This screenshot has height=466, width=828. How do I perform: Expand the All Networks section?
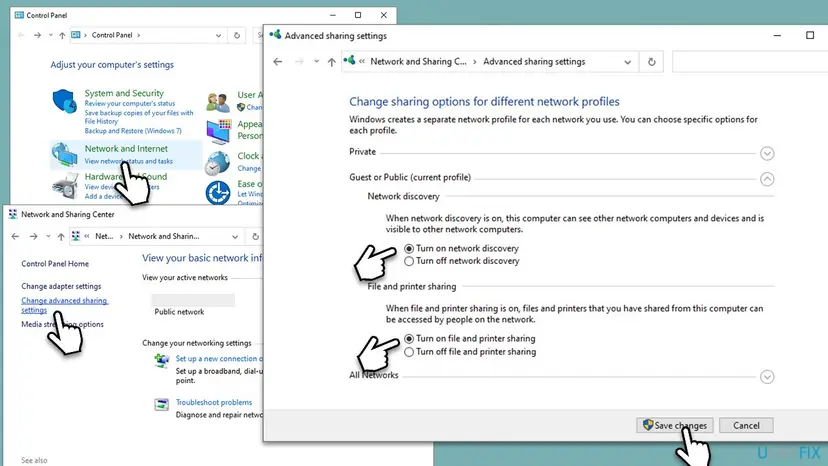coord(767,377)
